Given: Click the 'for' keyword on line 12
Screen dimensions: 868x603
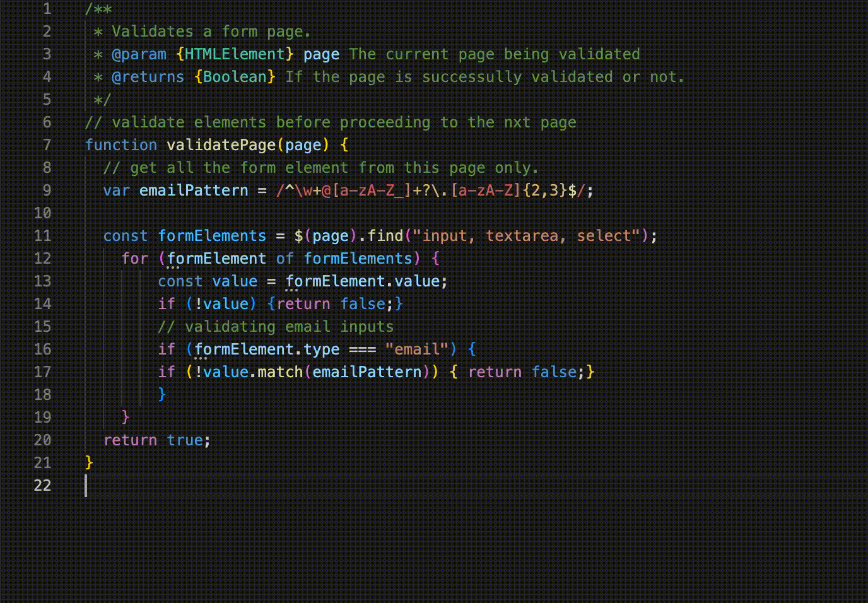Looking at the screenshot, I should tap(135, 259).
